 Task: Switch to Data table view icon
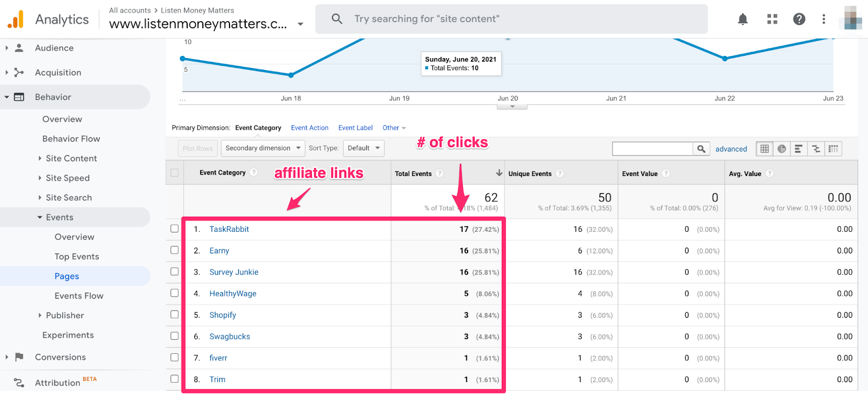pyautogui.click(x=764, y=149)
